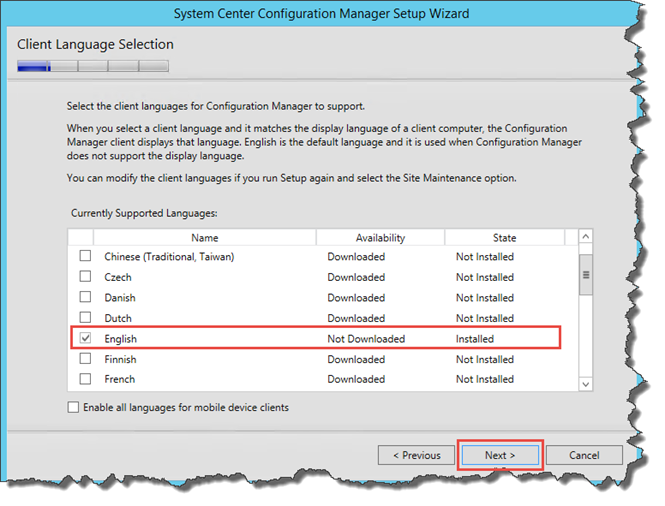This screenshot has width=665, height=506.
Task: Click Not Installed state in the Finnish row
Action: point(485,359)
